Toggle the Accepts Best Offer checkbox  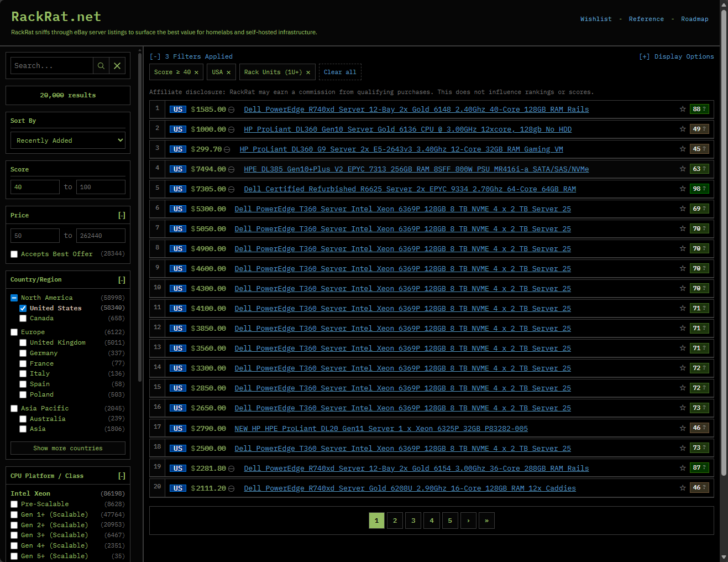[14, 254]
